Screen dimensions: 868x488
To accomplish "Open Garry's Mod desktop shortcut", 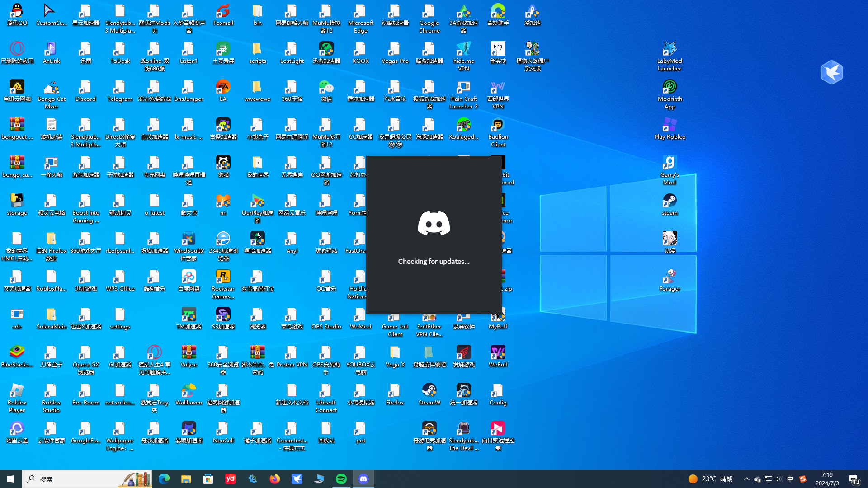I will click(670, 169).
